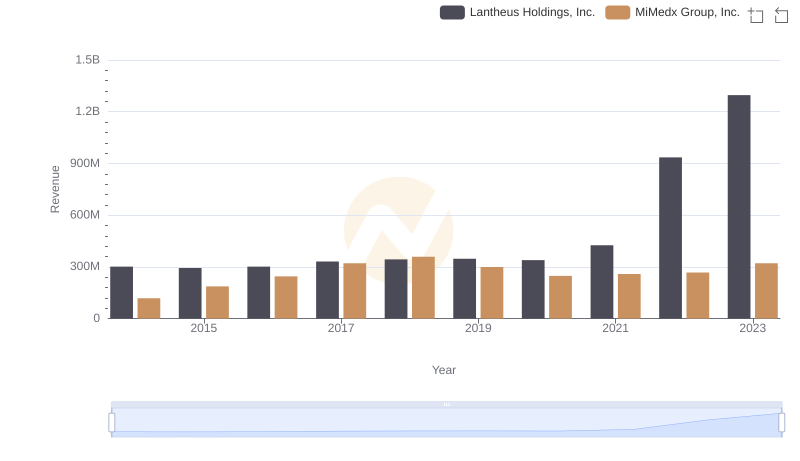Click the Year axis title
This screenshot has width=800, height=461.
point(444,370)
